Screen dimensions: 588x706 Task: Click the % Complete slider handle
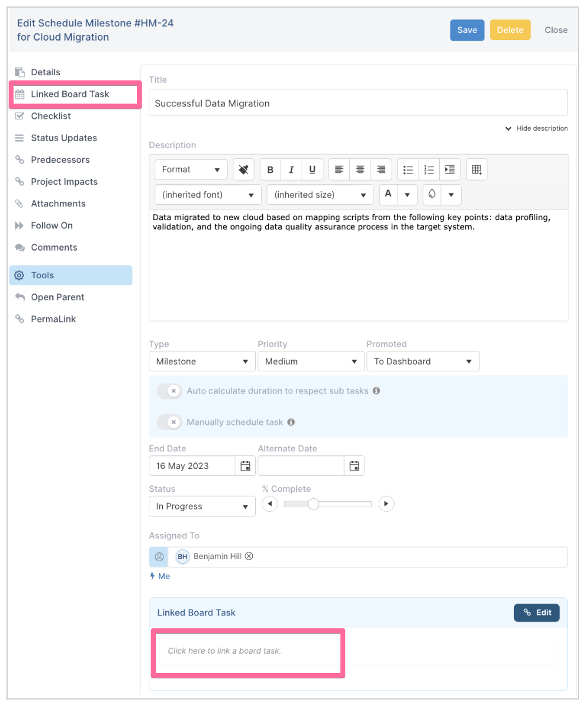pyautogui.click(x=313, y=504)
